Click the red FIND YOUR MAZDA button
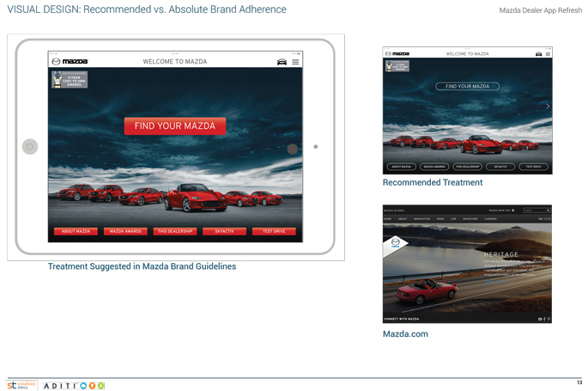The height and width of the screenshot is (391, 588). [x=175, y=125]
